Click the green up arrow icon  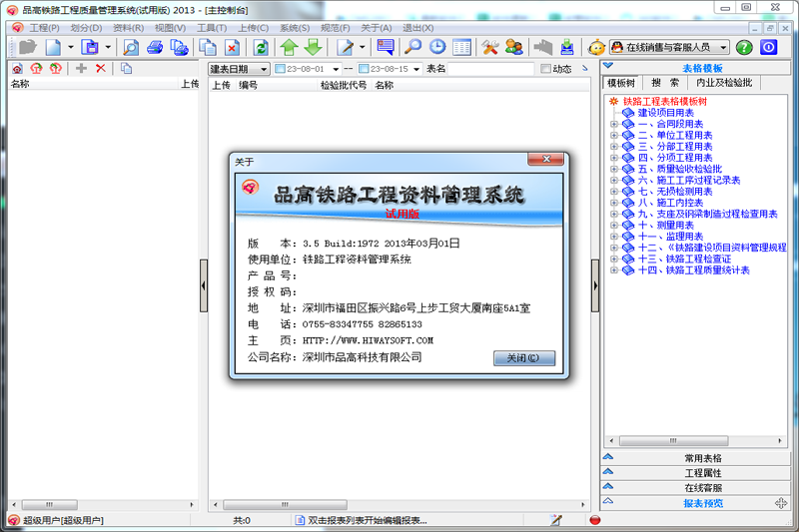(289, 47)
